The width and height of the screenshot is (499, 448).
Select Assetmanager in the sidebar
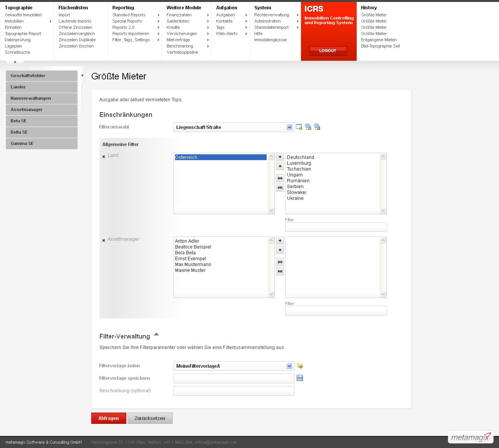click(x=42, y=109)
